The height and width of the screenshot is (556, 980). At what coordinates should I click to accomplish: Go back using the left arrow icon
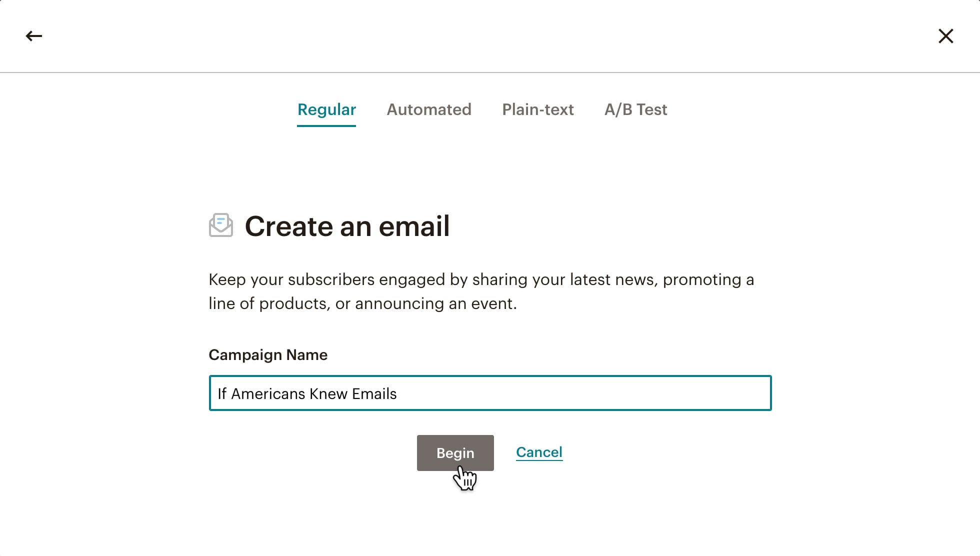pos(34,36)
